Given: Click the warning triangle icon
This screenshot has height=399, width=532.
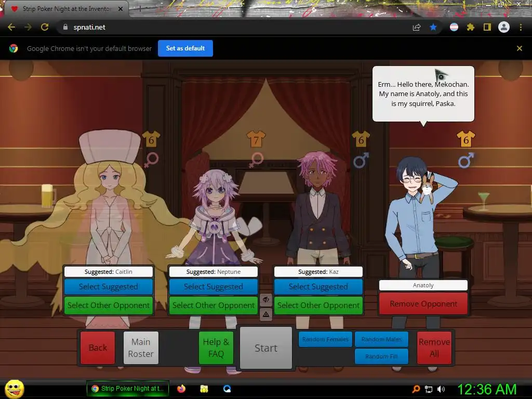Looking at the screenshot, I should click(x=266, y=314).
